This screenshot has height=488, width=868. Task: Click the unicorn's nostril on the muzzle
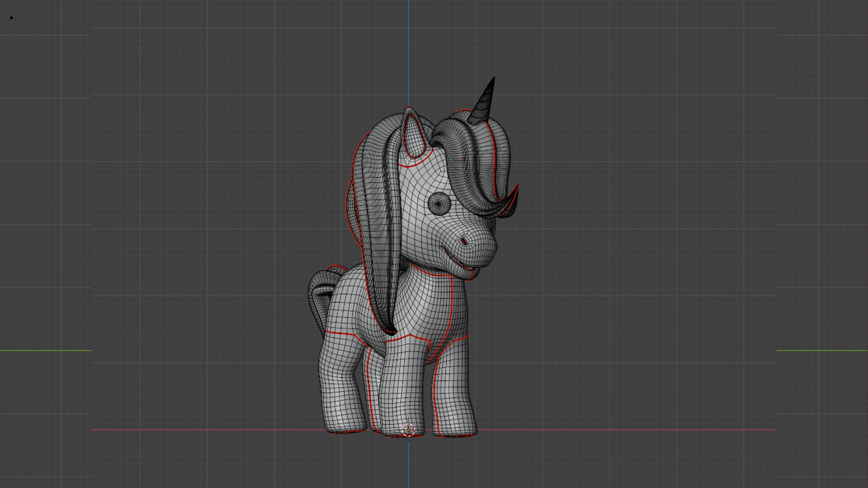(464, 241)
